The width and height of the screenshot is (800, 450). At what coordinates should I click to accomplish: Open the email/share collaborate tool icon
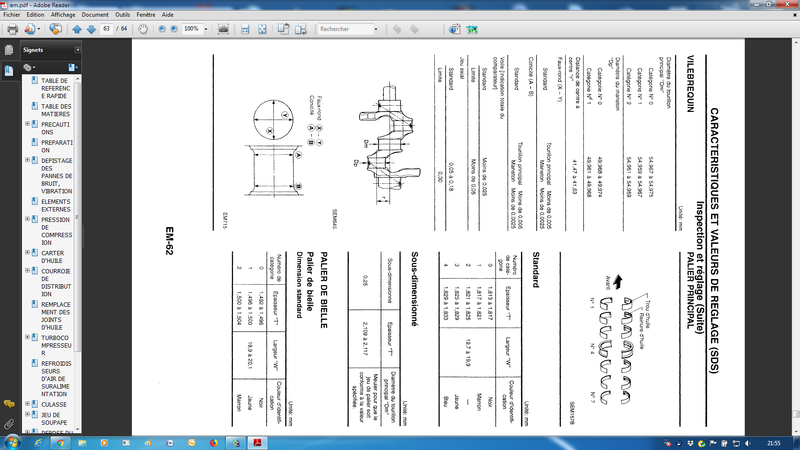(x=30, y=29)
